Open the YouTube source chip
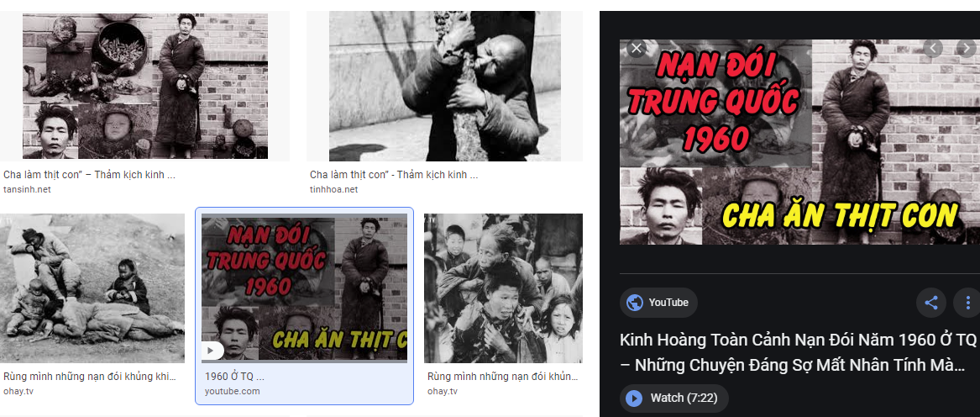980x417 pixels. tap(658, 303)
